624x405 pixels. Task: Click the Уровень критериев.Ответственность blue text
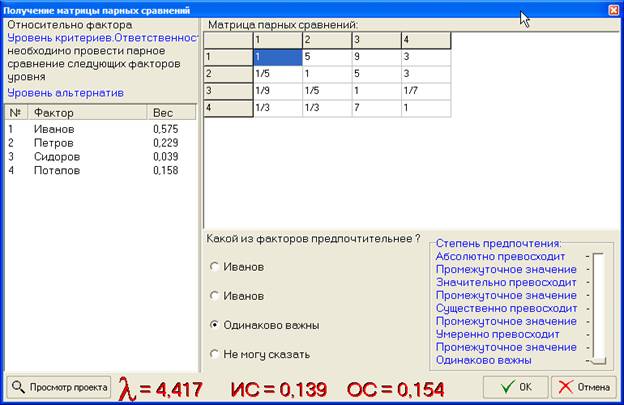click(103, 38)
